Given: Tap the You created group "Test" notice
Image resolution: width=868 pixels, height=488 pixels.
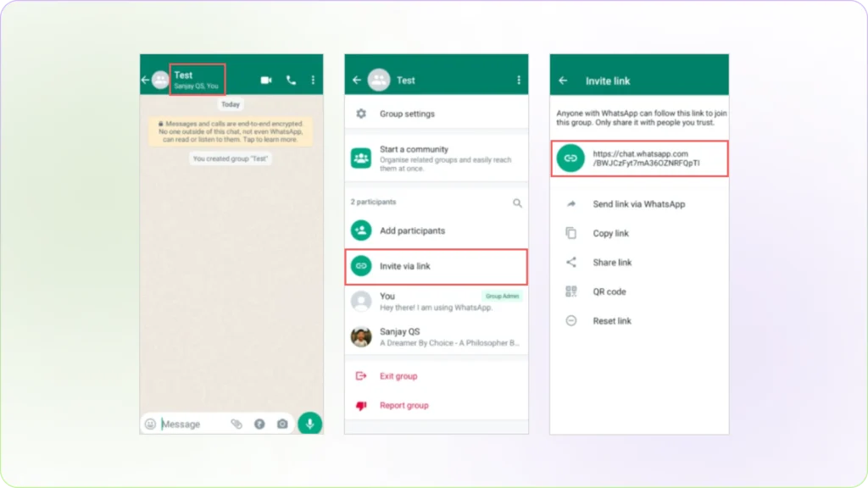Looking at the screenshot, I should click(x=231, y=158).
